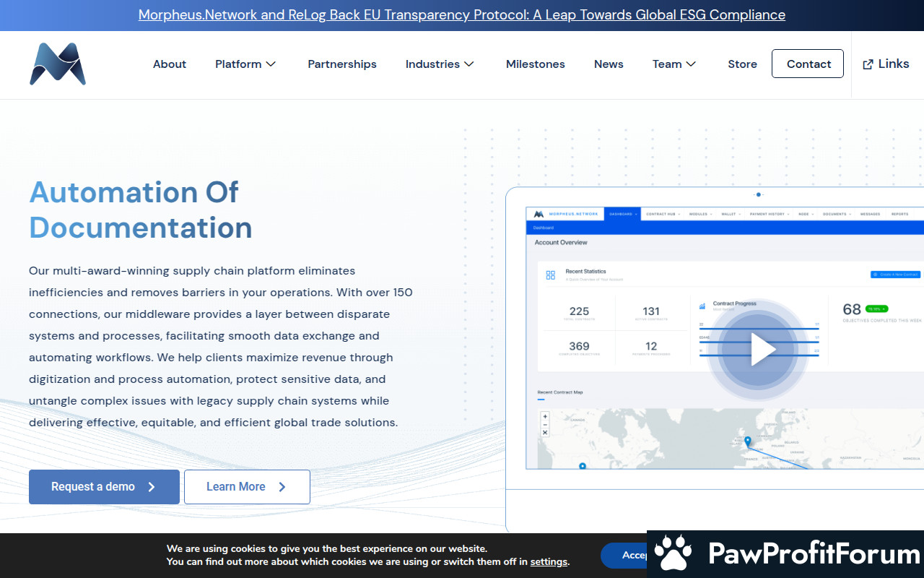
Task: Open the Team dropdown menu
Action: tap(674, 64)
